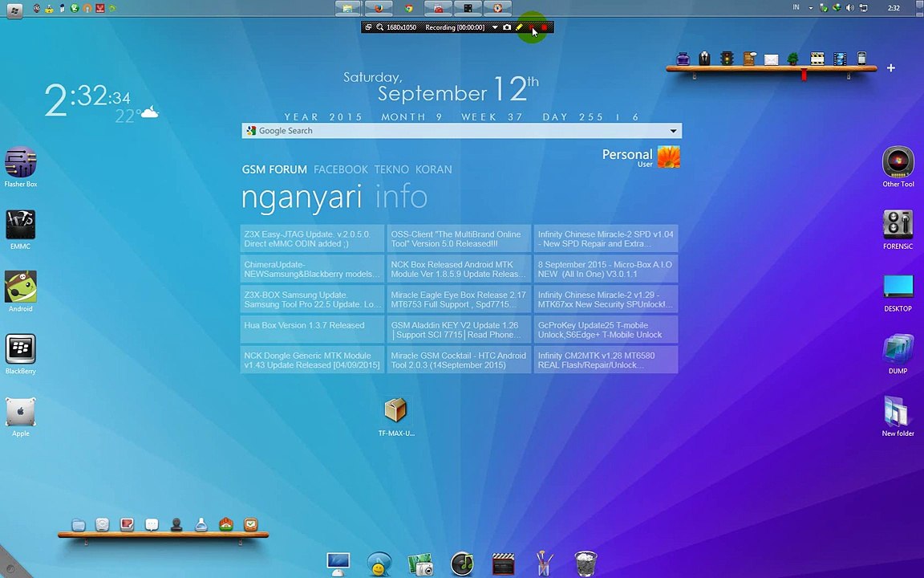Open the music note dock icon
The width and height of the screenshot is (924, 578).
click(462, 564)
